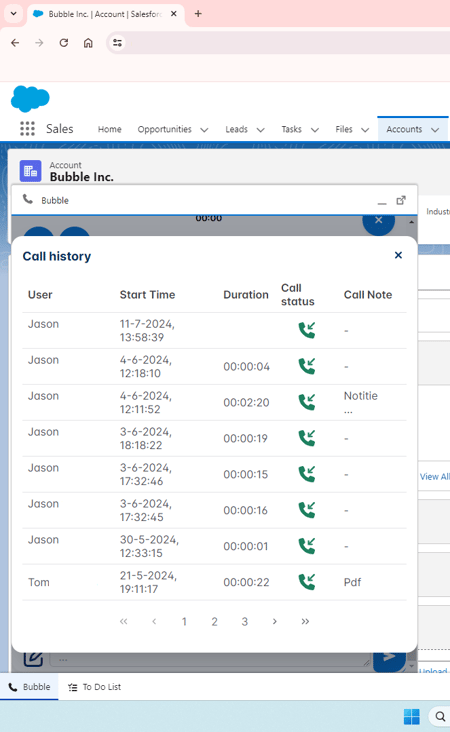Viewport: 450px width, 732px height.
Task: Click the browser back arrow
Action: (x=15, y=43)
